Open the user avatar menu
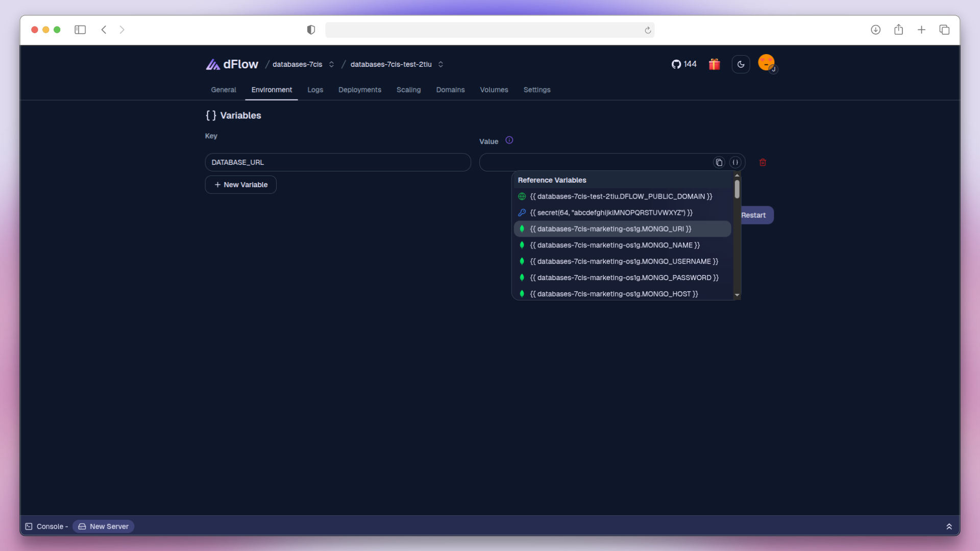This screenshot has height=551, width=980. (x=766, y=63)
